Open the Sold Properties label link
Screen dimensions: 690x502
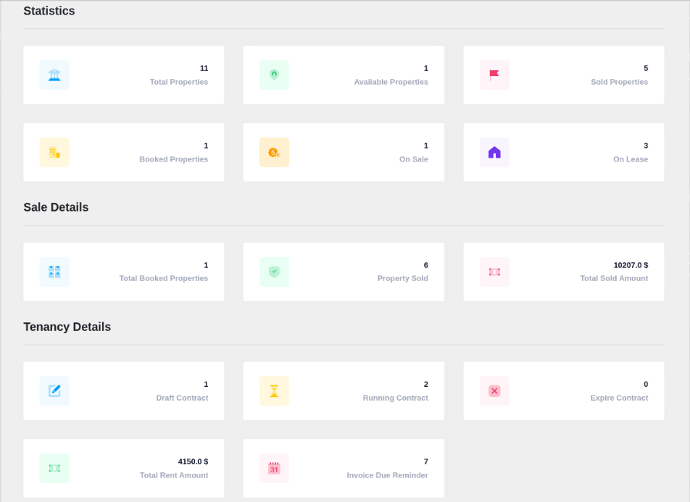(x=619, y=82)
